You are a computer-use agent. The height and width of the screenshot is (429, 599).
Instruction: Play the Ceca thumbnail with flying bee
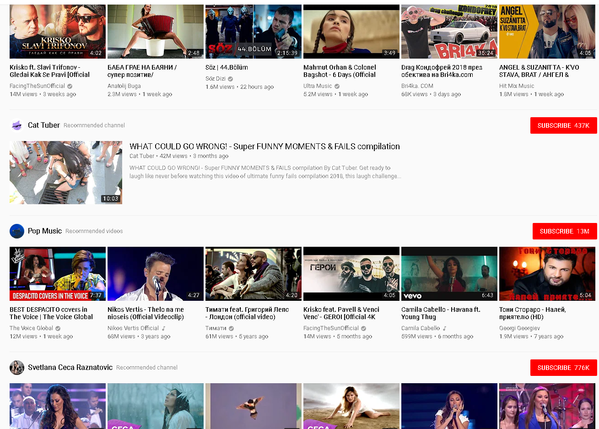coord(253,406)
